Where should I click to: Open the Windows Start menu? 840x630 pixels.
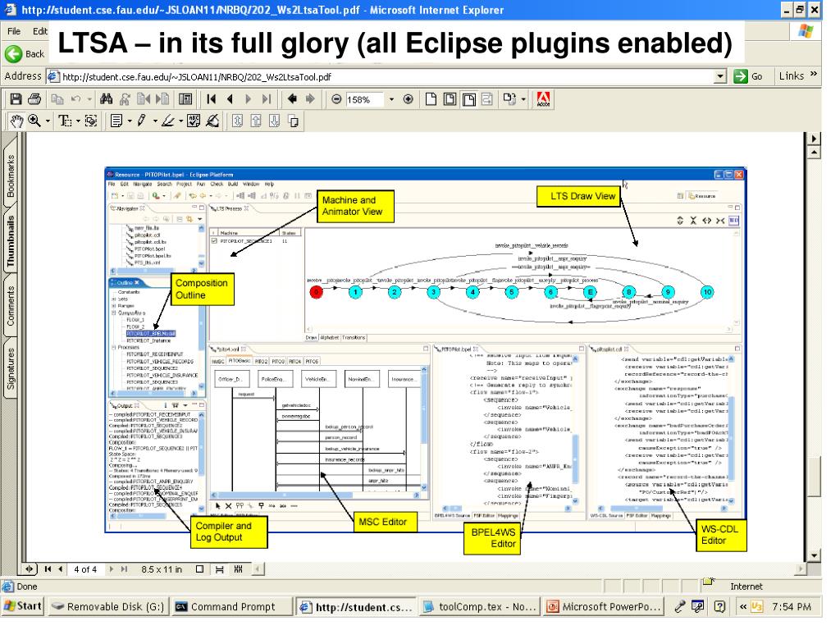[x=22, y=606]
